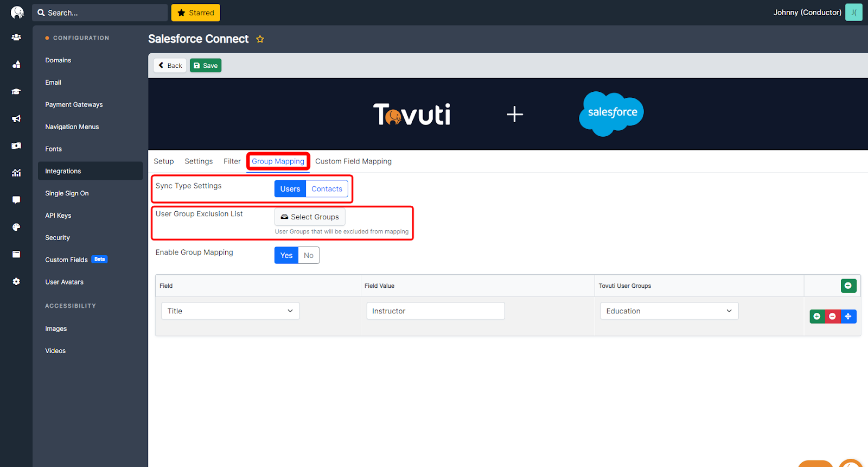Switch to the Settings tab
Screen dimensions: 868x467
tap(199, 161)
